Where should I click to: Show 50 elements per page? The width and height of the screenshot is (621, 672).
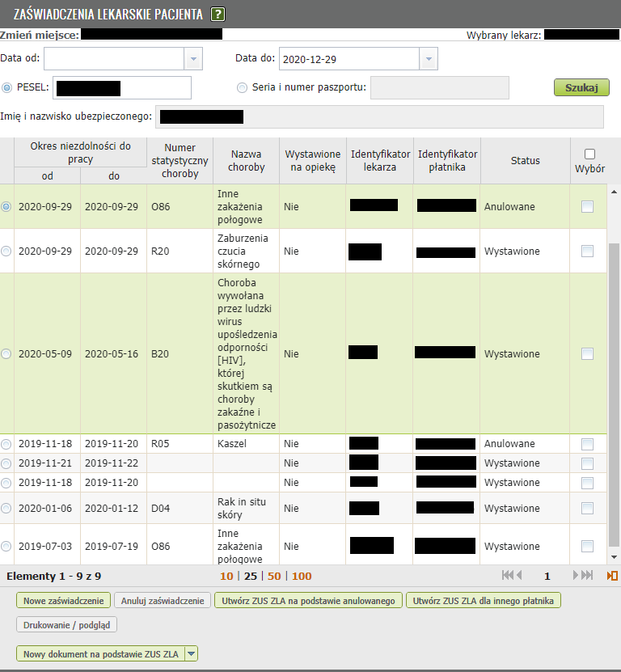[274, 576]
